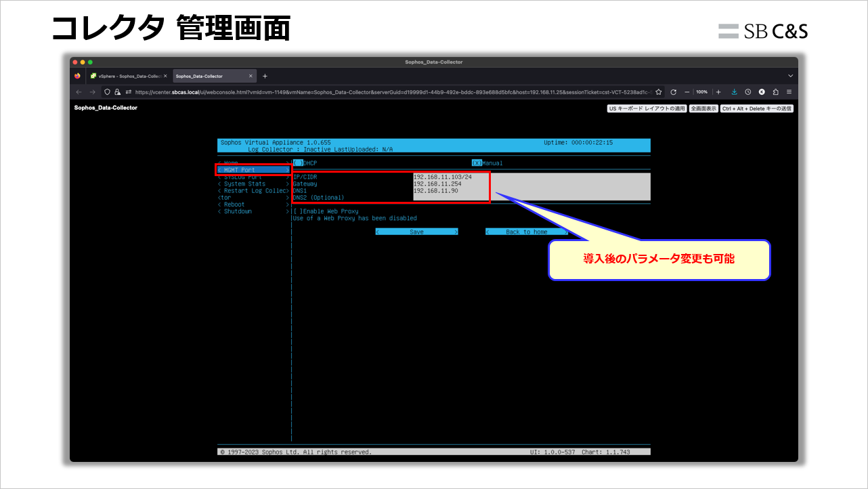This screenshot has height=489, width=868.
Task: Go back with the browser back arrow
Action: (x=79, y=92)
